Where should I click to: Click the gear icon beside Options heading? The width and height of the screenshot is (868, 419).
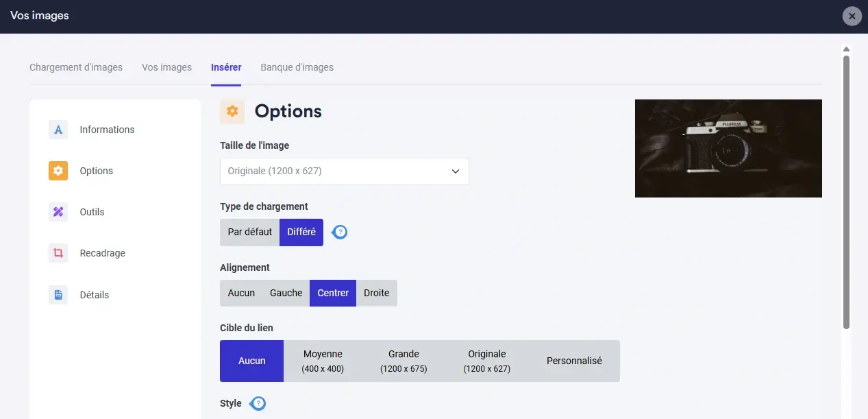click(x=232, y=111)
